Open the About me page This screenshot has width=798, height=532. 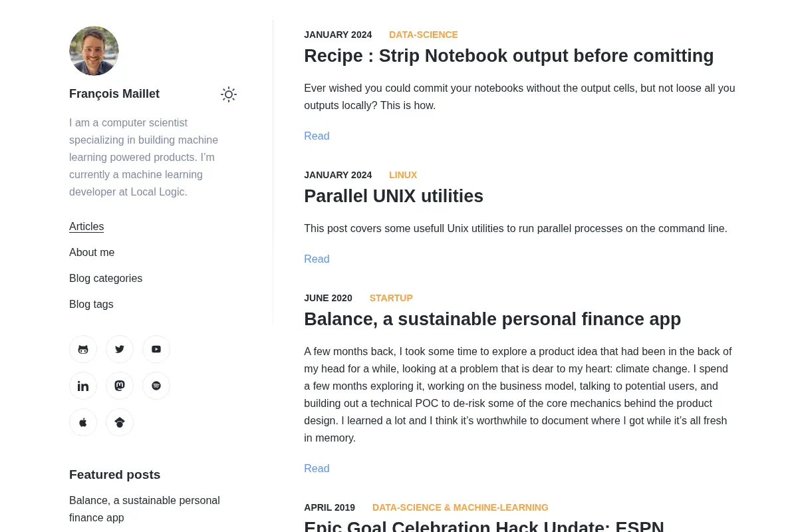tap(92, 252)
